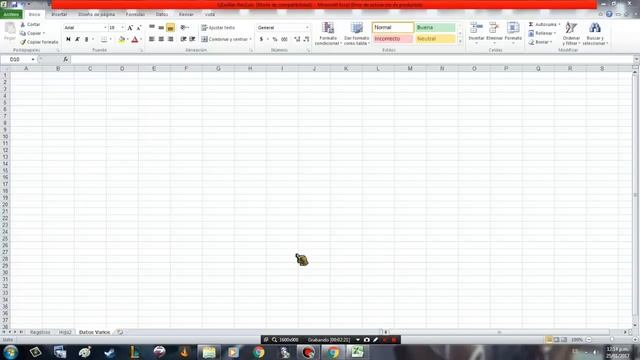Toggle top vertical alignment

click(152, 28)
